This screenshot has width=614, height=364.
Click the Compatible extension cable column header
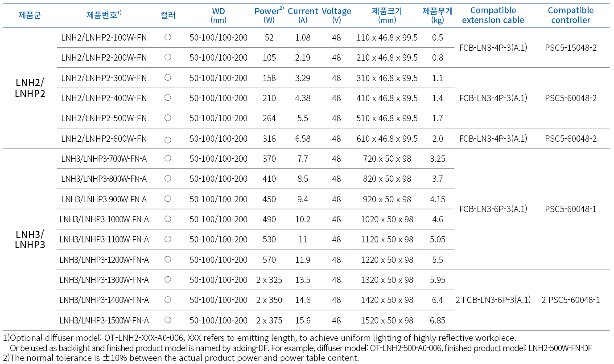[x=493, y=15]
